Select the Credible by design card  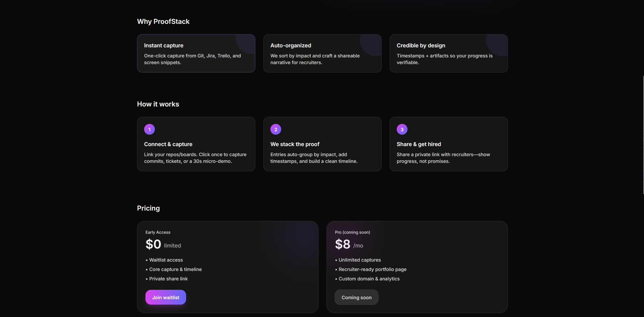(448, 53)
